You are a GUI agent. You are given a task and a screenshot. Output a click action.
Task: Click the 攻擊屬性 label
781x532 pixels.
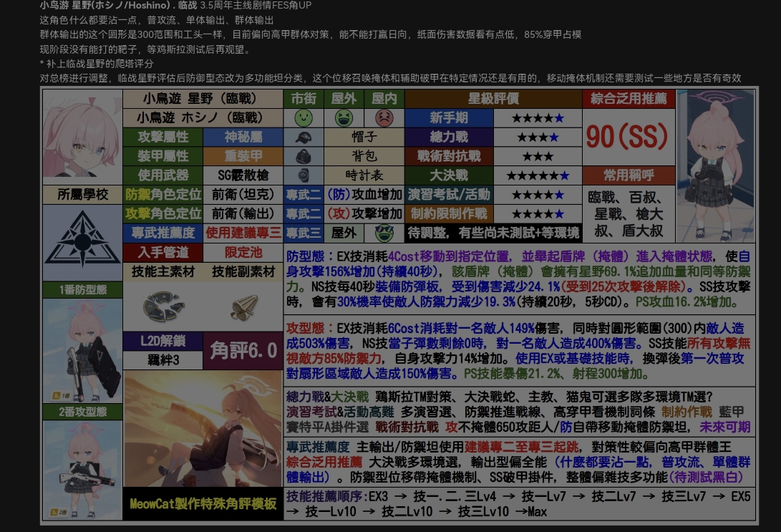coord(163,137)
